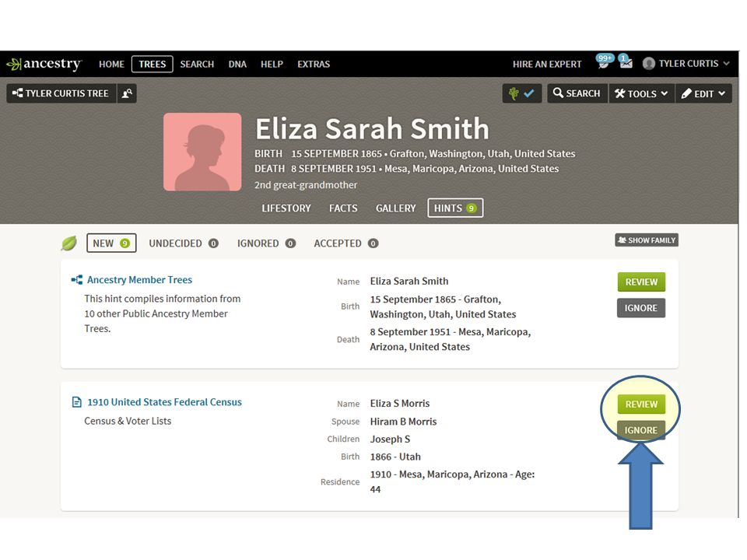Open the DNA menu item
The height and width of the screenshot is (560, 747).
click(x=237, y=65)
